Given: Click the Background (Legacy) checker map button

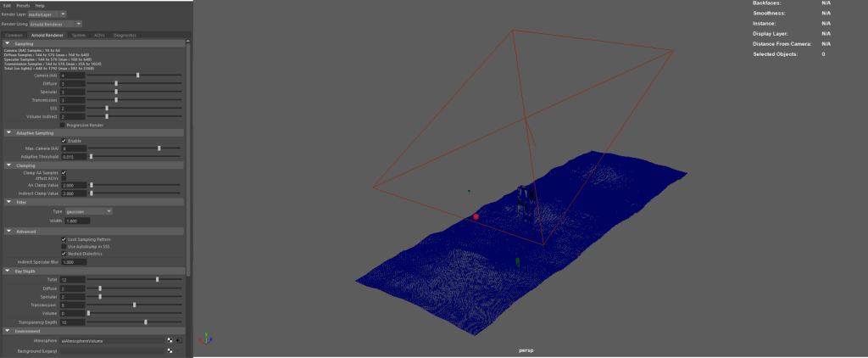Looking at the screenshot, I should [x=170, y=350].
